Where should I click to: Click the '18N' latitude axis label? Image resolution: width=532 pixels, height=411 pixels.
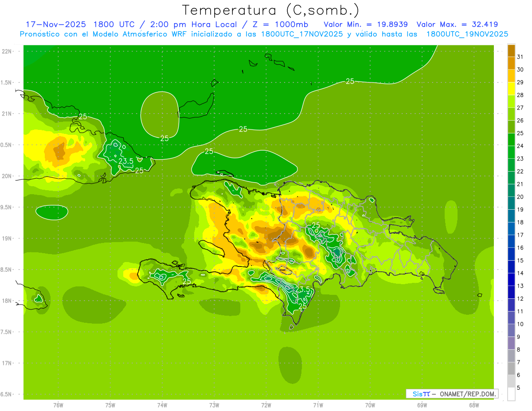pos(7,301)
